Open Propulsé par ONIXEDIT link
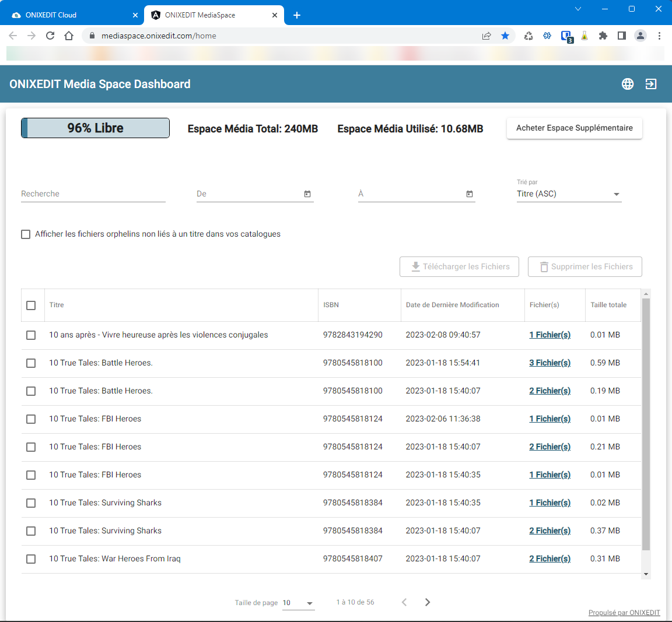 click(x=624, y=613)
